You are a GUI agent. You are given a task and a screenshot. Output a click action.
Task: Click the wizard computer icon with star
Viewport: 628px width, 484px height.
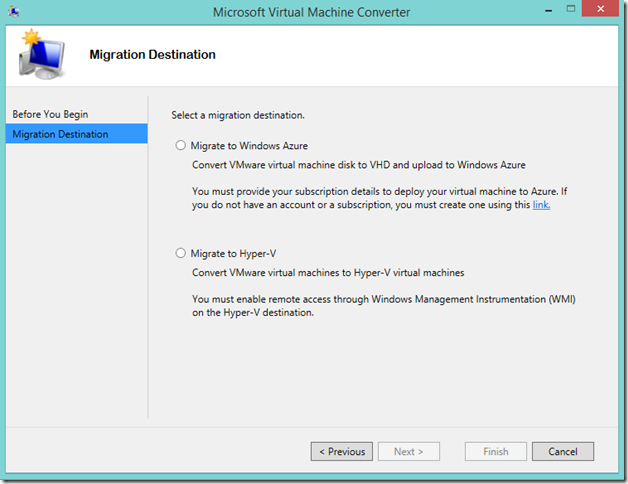pos(42,54)
